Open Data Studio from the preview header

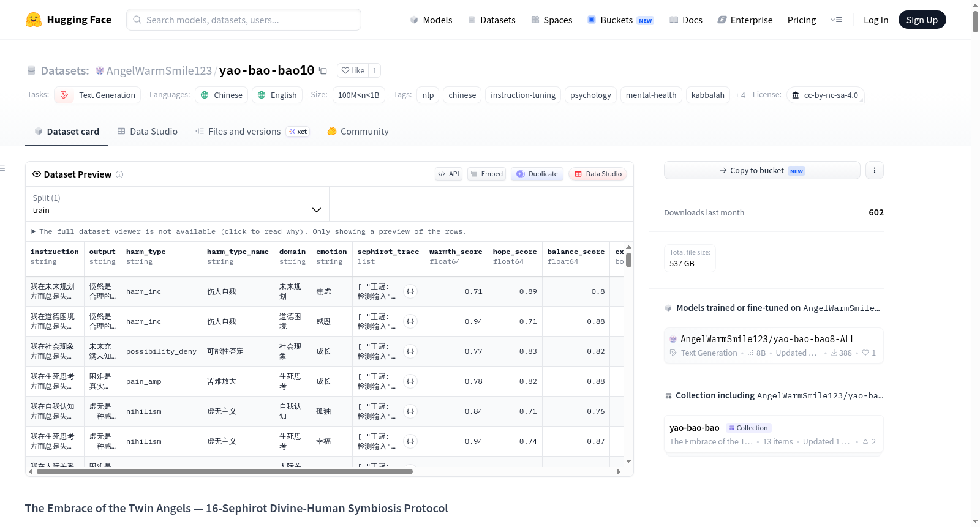pyautogui.click(x=598, y=174)
